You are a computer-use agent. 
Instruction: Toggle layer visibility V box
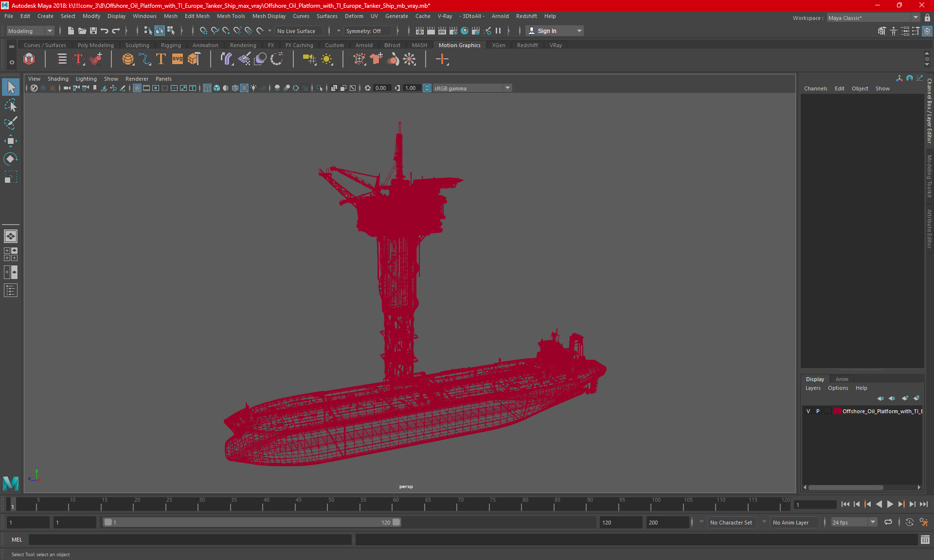pyautogui.click(x=808, y=411)
